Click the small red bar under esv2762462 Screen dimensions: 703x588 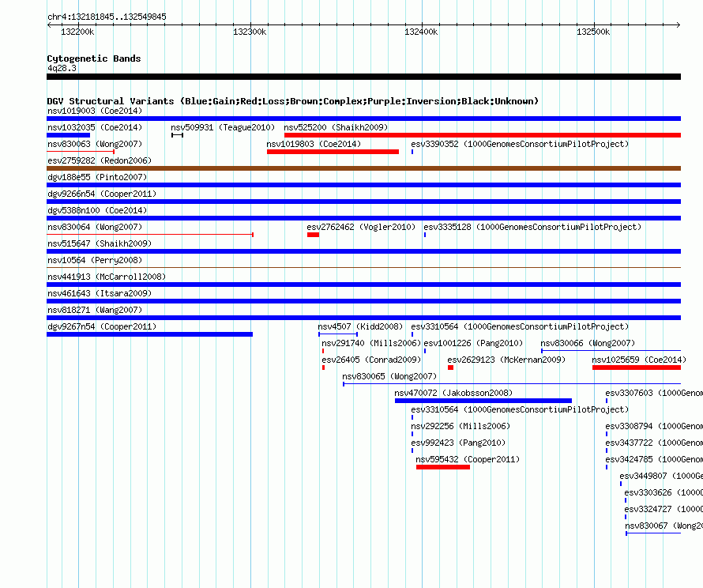click(x=313, y=235)
